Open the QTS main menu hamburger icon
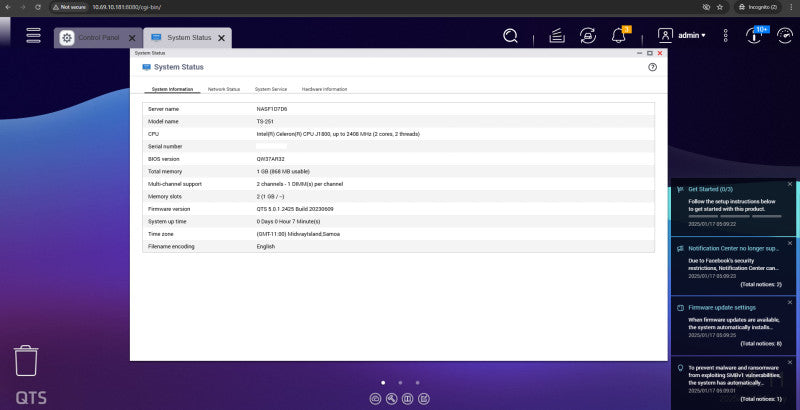This screenshot has height=410, width=800. click(34, 35)
